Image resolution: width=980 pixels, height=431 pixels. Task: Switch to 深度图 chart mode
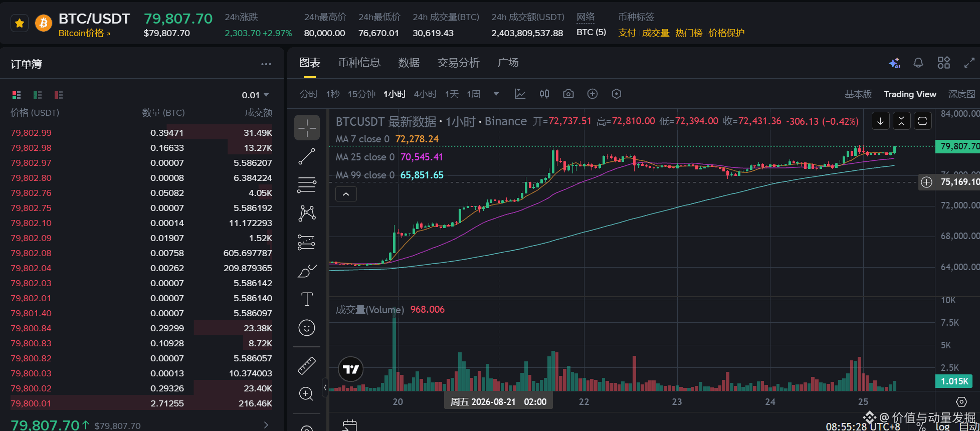tap(962, 94)
